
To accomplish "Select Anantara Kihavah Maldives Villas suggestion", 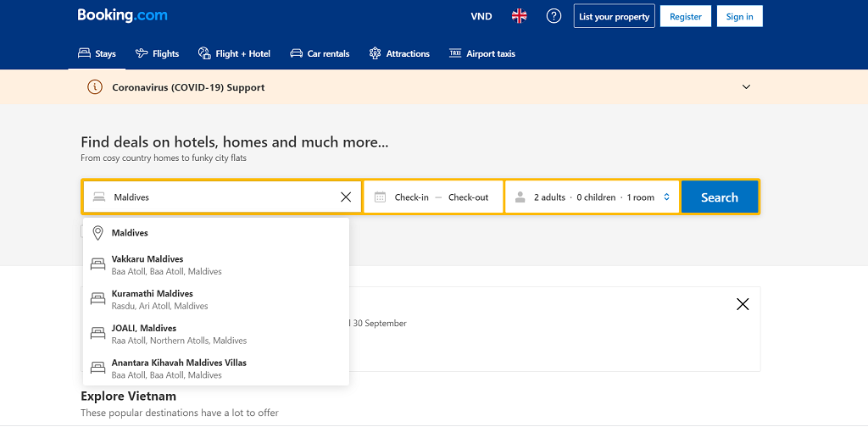I will coord(216,369).
